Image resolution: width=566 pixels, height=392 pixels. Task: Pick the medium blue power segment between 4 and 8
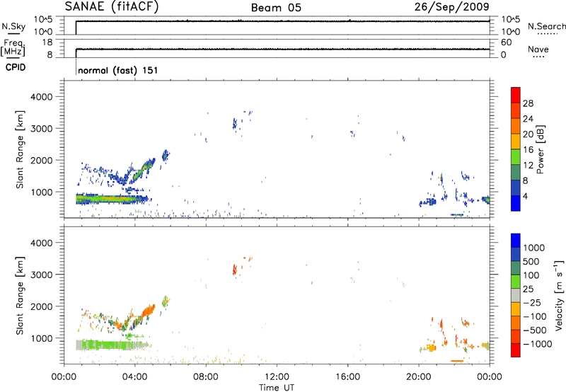(516, 188)
